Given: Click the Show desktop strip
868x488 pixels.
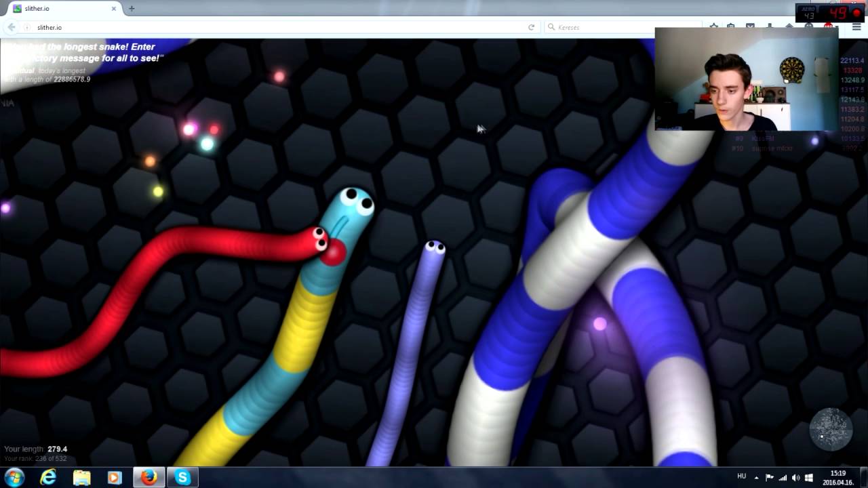Looking at the screenshot, I should (864, 478).
